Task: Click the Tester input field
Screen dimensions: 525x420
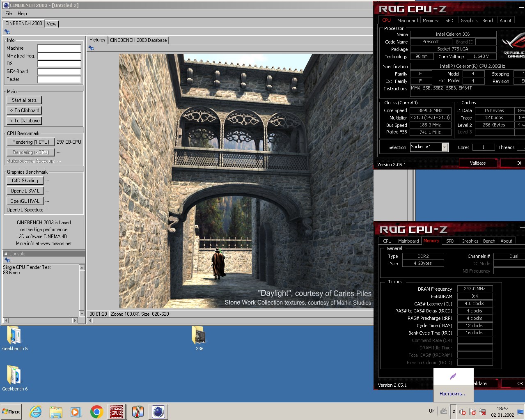Action: [60, 79]
